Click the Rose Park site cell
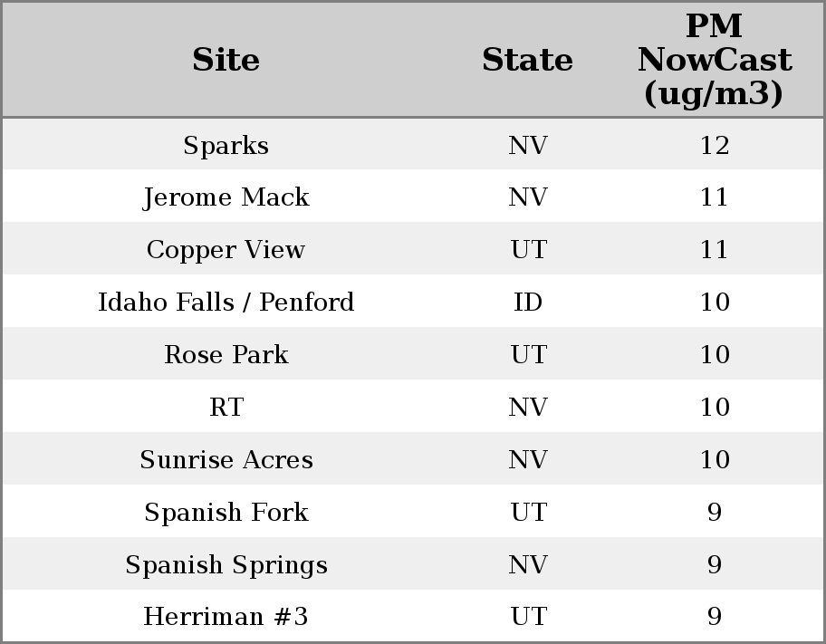Image resolution: width=826 pixels, height=644 pixels. (226, 355)
